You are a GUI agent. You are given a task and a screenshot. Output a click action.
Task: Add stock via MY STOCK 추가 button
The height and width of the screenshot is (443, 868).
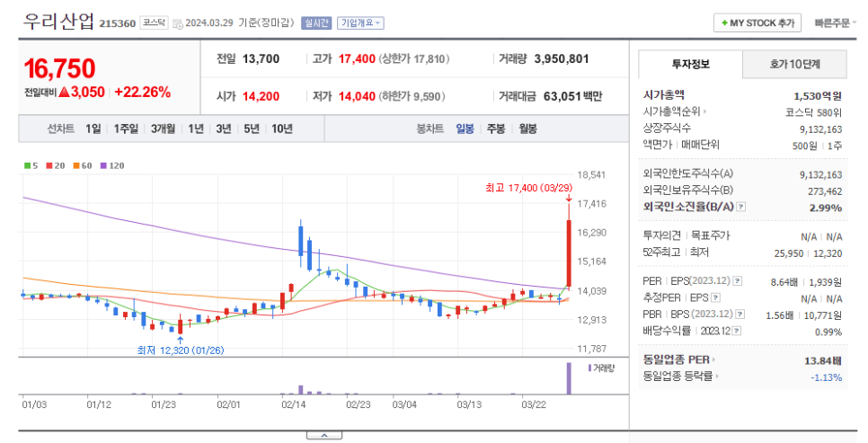click(x=757, y=23)
